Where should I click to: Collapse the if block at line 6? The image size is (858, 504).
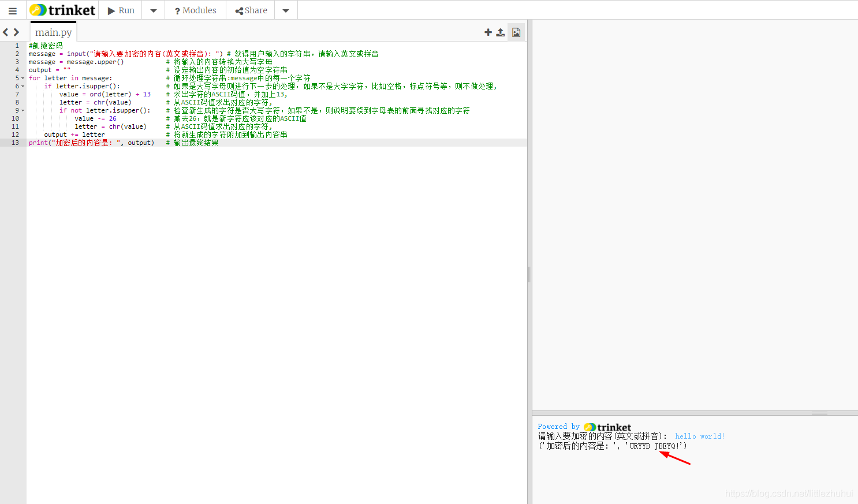pos(23,86)
